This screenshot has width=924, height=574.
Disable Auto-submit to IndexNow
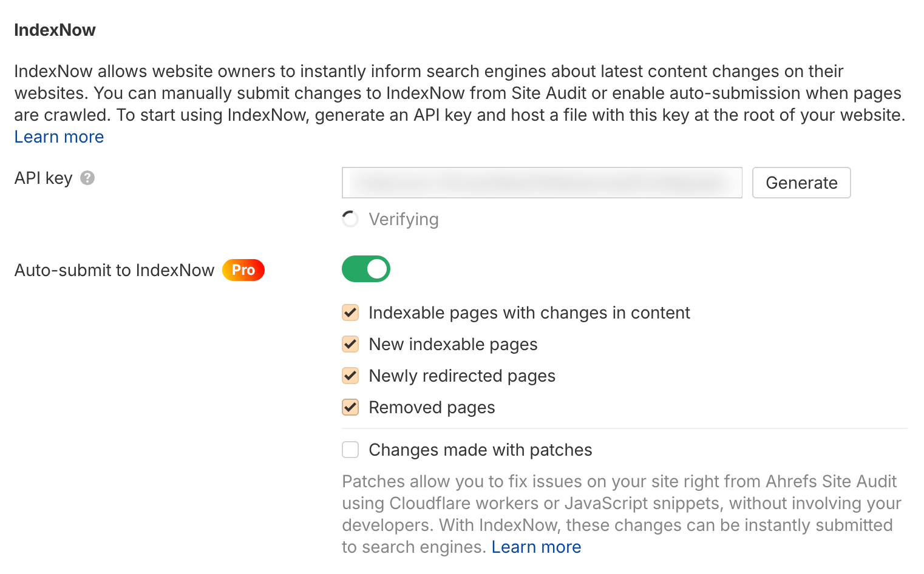tap(366, 269)
